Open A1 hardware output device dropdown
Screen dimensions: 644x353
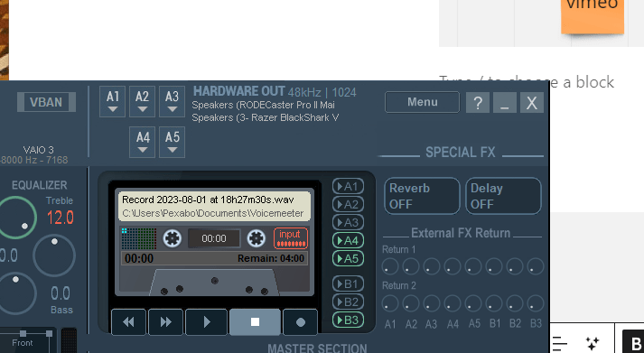coord(113,101)
